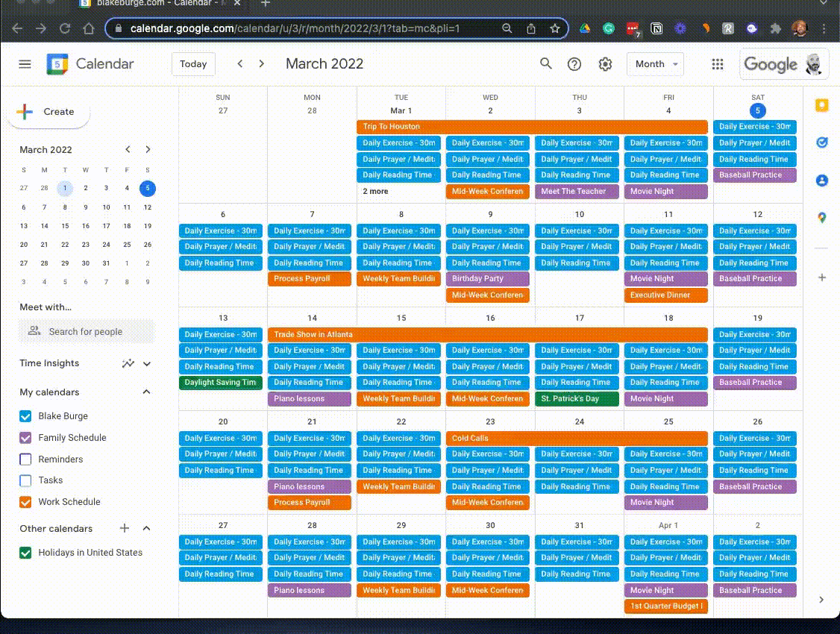Open Google Keep side panel icon

coord(822,105)
